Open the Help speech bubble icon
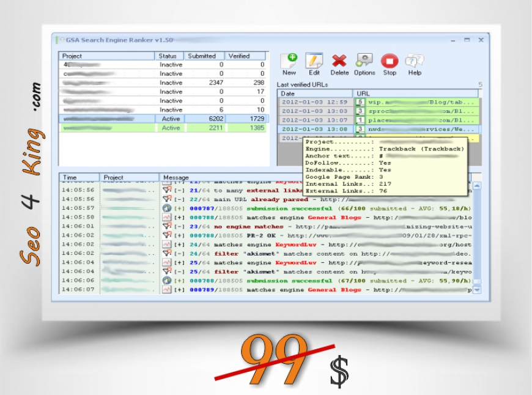Viewport: 532px width, 395px height. click(x=415, y=61)
